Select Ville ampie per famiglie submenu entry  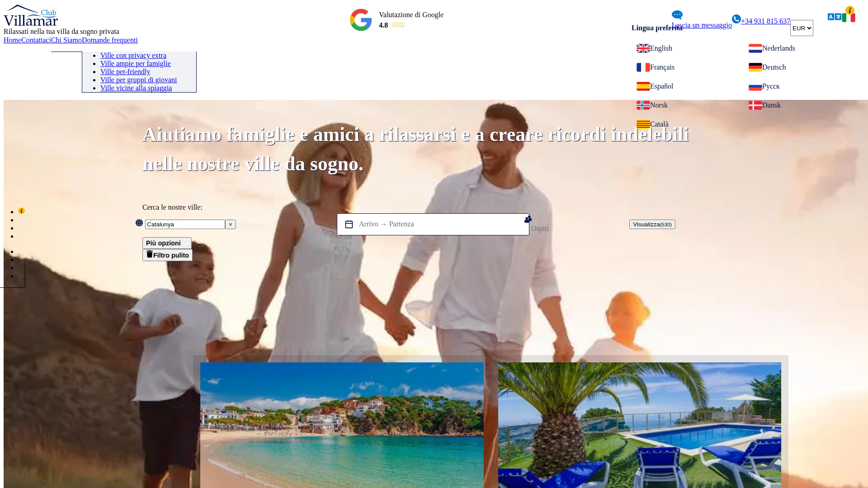[x=136, y=64]
